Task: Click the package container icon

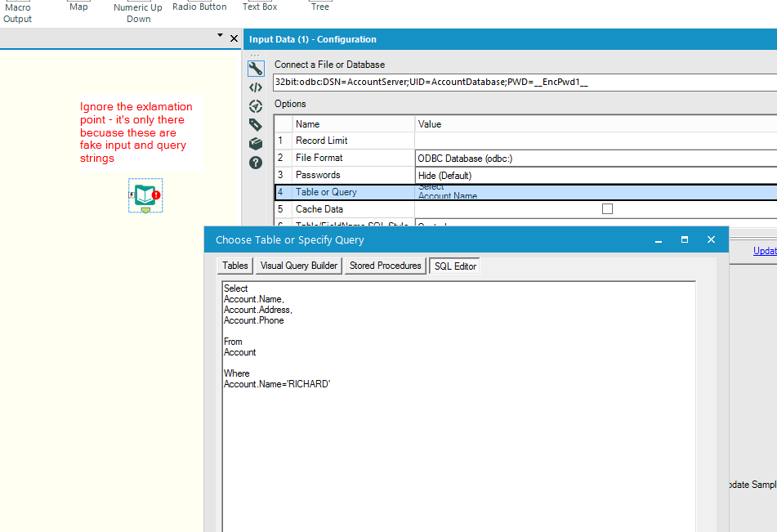Action: [255, 143]
